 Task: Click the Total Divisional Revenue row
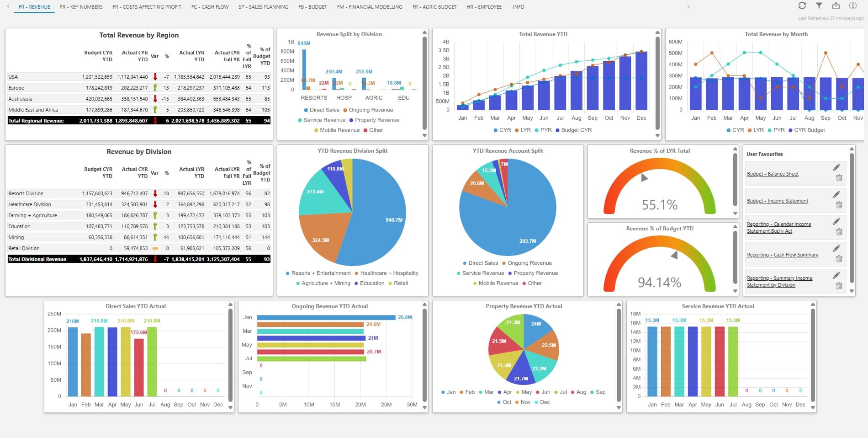[139, 259]
